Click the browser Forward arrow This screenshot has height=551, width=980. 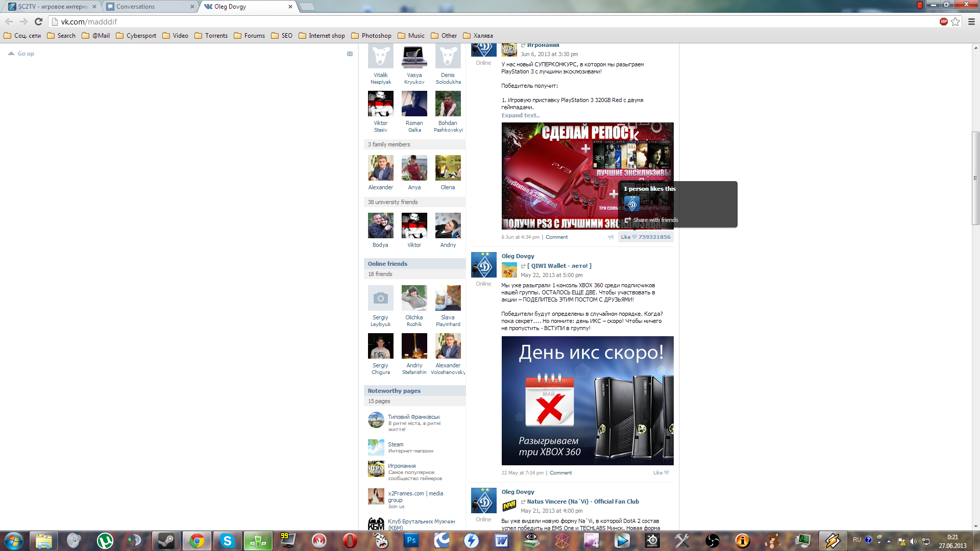pyautogui.click(x=23, y=21)
